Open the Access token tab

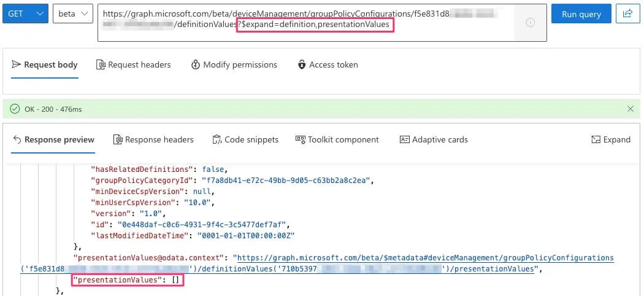[328, 64]
